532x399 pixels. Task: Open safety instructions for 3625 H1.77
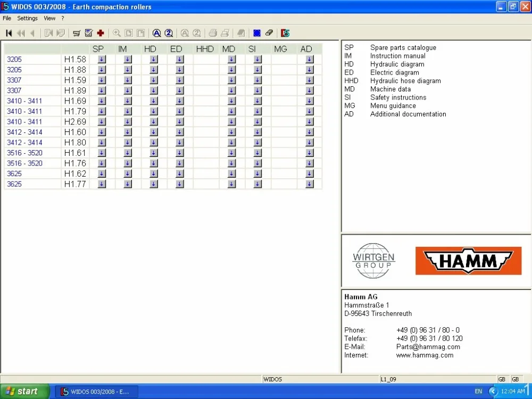coord(257,184)
